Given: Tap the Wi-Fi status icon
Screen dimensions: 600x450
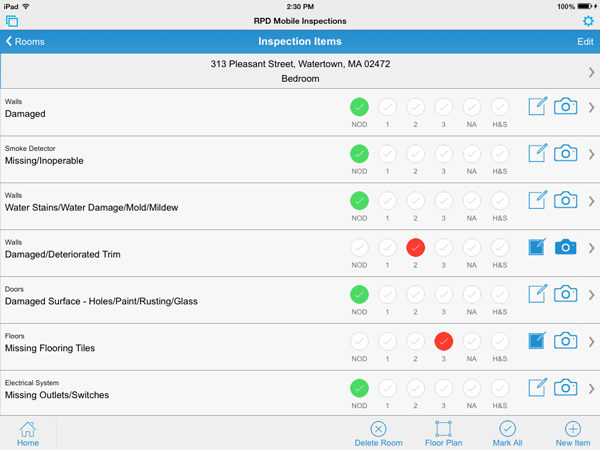Looking at the screenshot, I should 26,7.
